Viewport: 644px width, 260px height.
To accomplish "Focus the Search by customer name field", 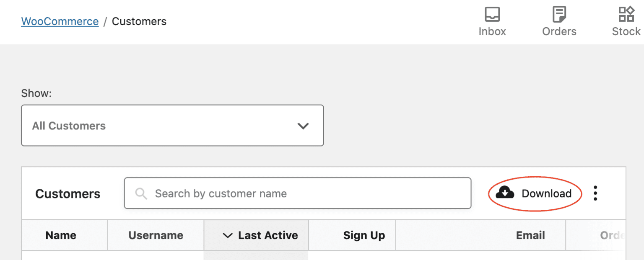I will coord(298,193).
